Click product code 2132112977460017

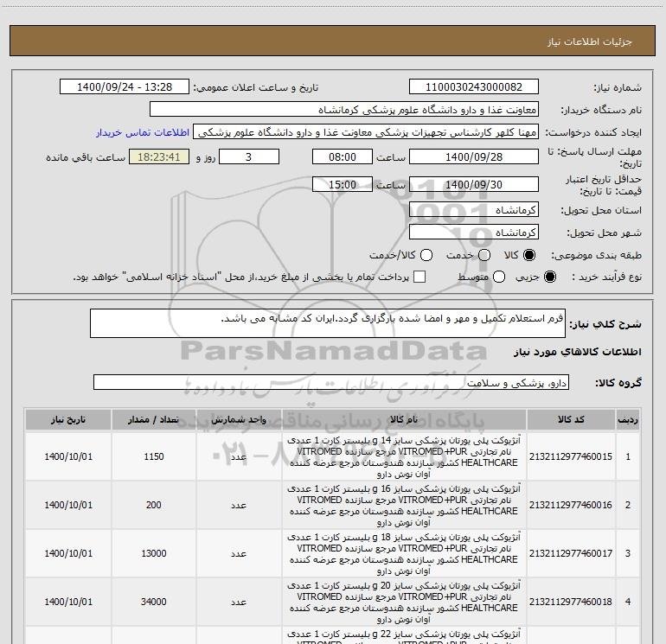pos(571,553)
